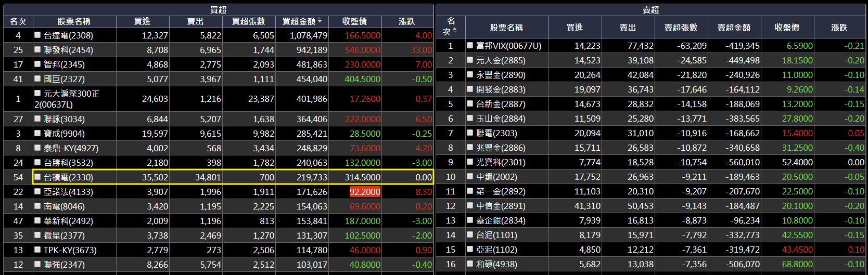The height and width of the screenshot is (275, 868).
Task: Click 買進 value 35,502 of 台積電
Action: 155,177
